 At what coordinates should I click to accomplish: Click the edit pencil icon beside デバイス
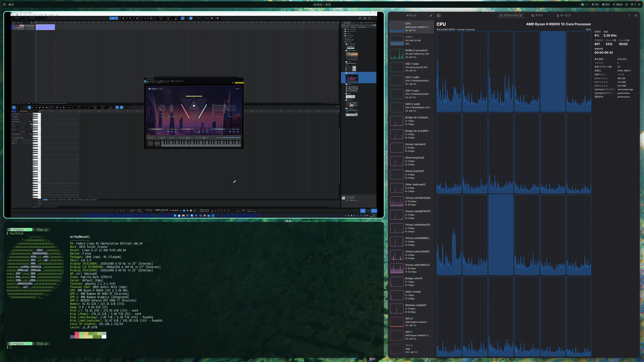[x=431, y=15]
